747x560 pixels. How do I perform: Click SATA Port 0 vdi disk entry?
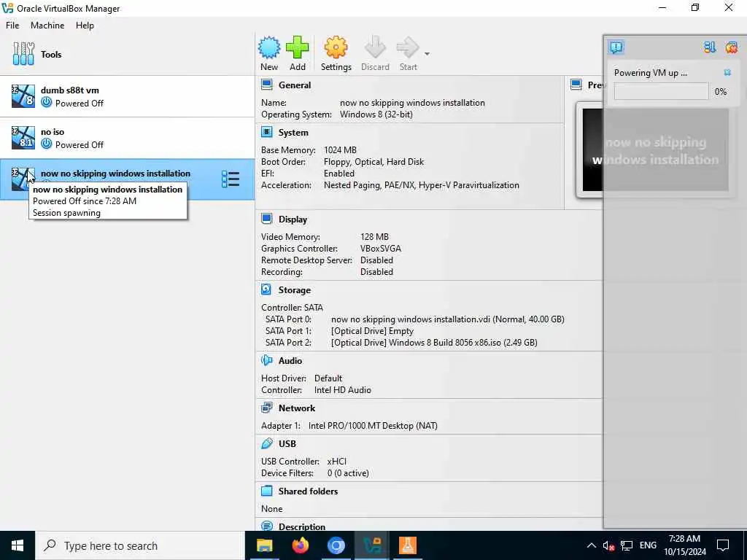(447, 319)
